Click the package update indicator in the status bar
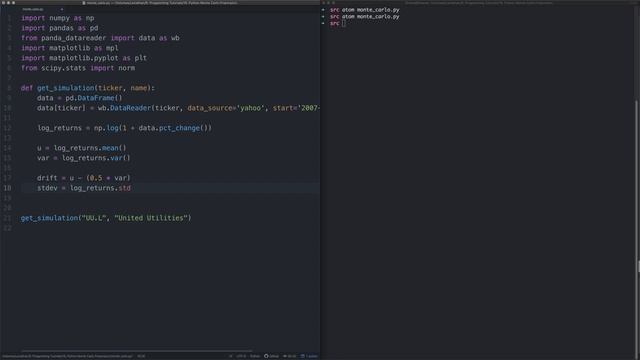This screenshot has height=360, width=640. point(309,356)
